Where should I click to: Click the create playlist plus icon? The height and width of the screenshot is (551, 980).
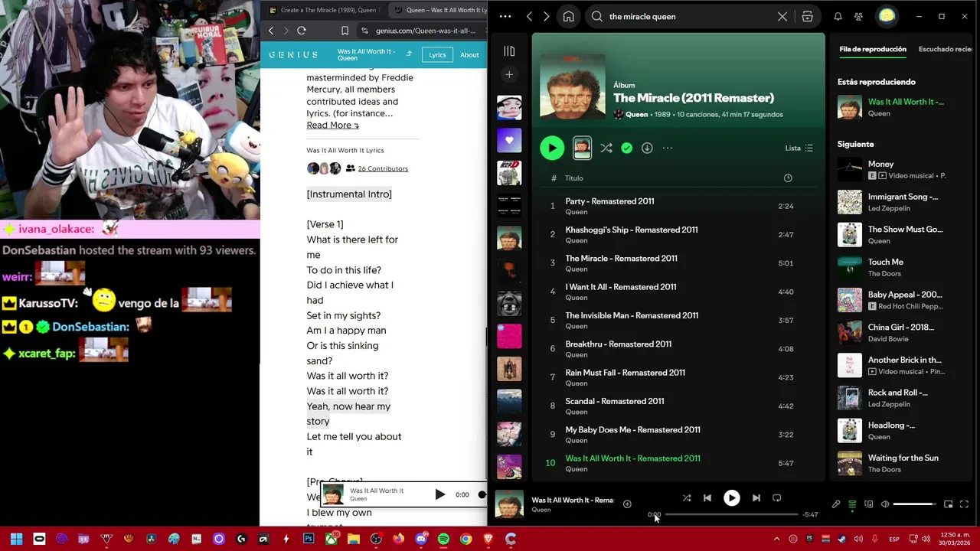pos(509,74)
